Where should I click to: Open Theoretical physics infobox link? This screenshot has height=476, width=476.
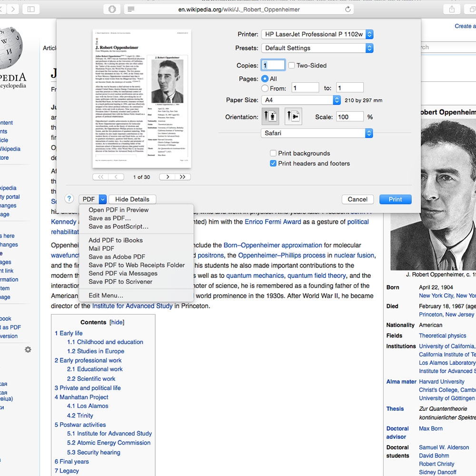[x=442, y=336]
